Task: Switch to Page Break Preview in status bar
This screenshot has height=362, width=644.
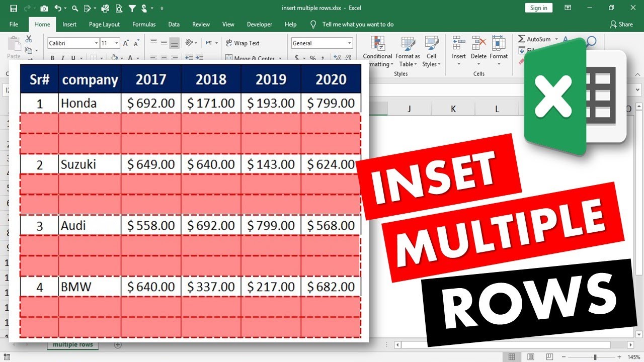Action: tap(549, 357)
